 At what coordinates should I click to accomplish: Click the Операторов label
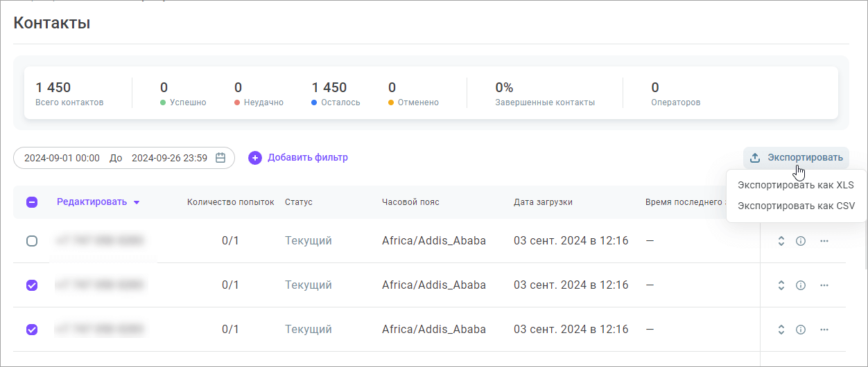(676, 102)
